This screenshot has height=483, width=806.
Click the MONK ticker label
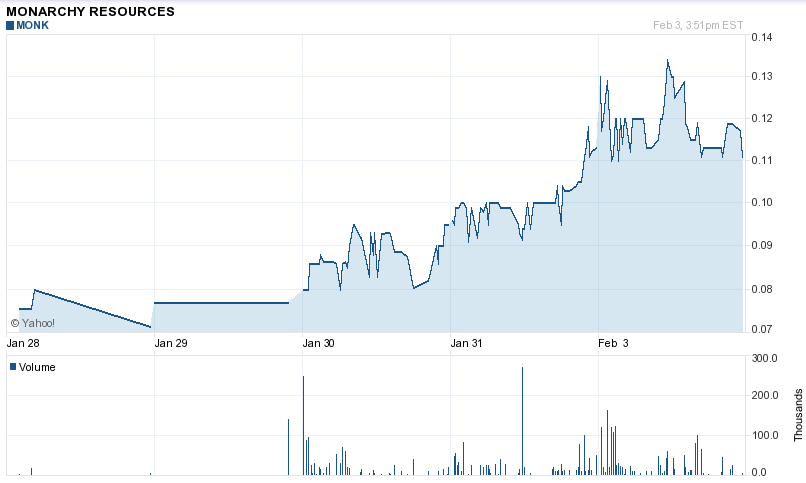32,25
